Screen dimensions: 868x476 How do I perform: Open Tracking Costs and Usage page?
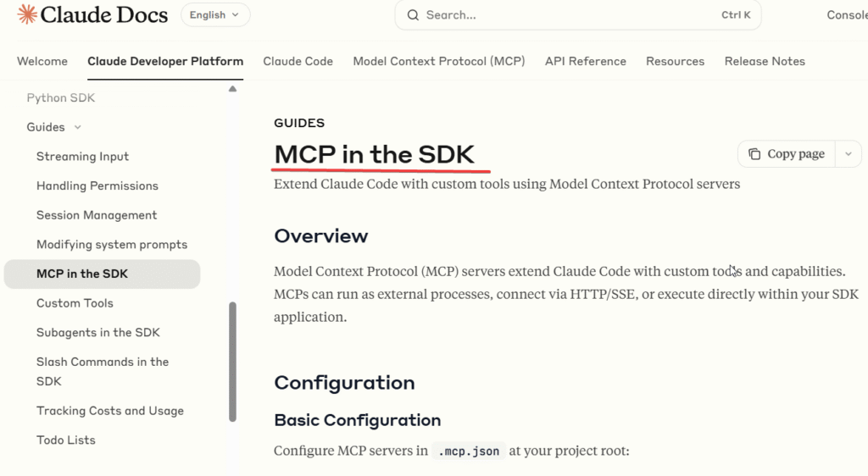[x=109, y=411]
